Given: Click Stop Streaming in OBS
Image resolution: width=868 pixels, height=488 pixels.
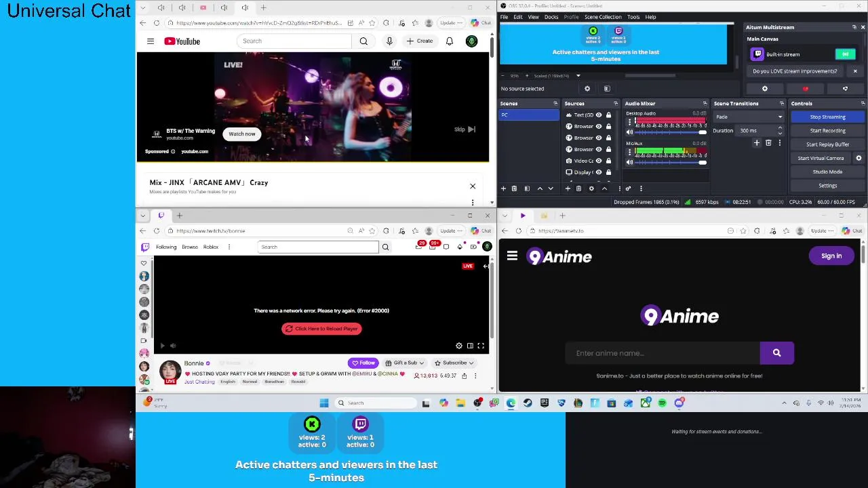Looking at the screenshot, I should 827,117.
